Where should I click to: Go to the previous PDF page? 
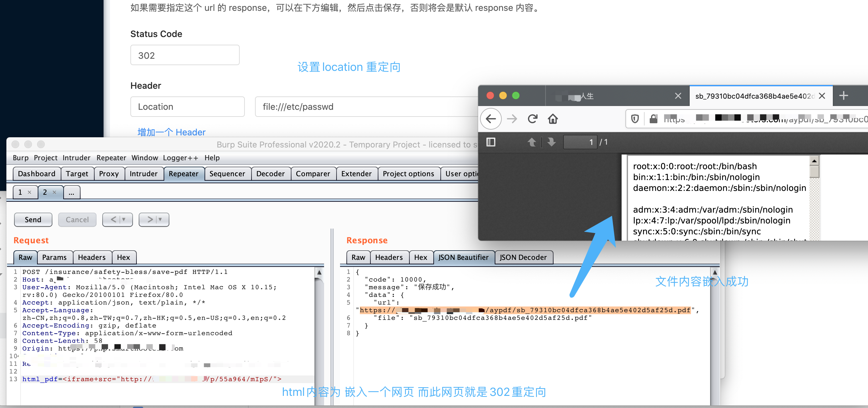(532, 142)
